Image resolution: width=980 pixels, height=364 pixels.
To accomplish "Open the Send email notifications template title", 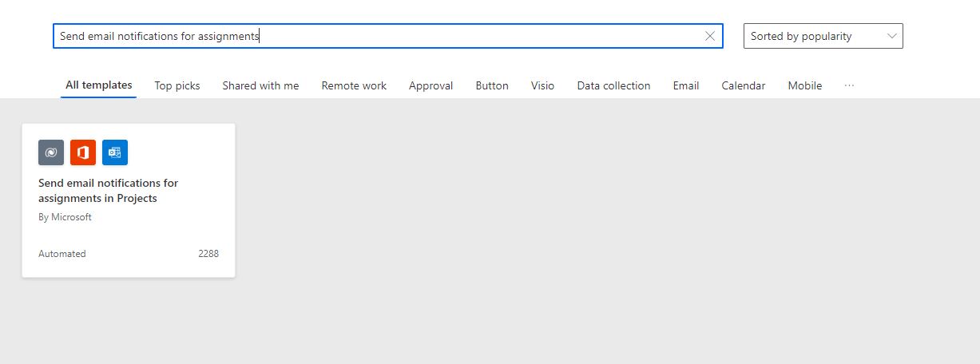I will (x=108, y=191).
